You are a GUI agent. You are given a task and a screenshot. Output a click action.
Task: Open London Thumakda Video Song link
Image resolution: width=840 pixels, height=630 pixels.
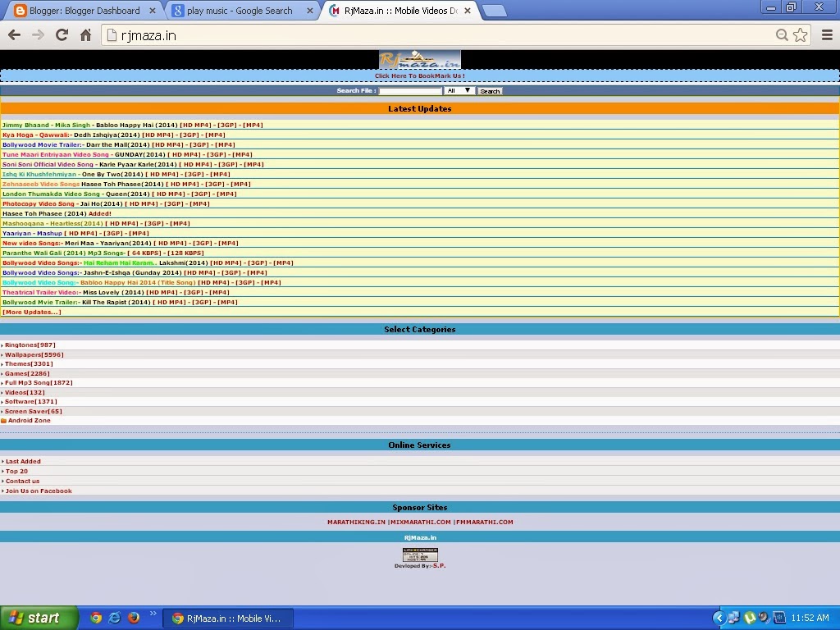(x=51, y=194)
